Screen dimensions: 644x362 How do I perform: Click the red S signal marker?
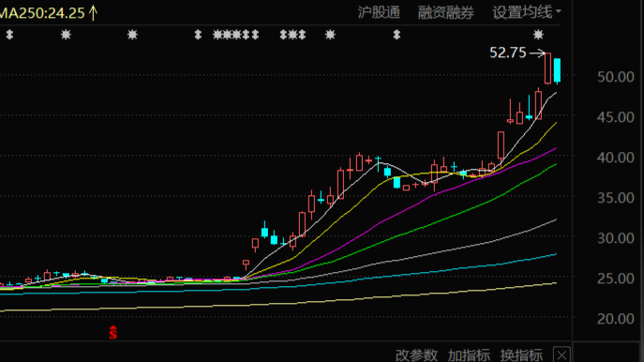(x=112, y=332)
